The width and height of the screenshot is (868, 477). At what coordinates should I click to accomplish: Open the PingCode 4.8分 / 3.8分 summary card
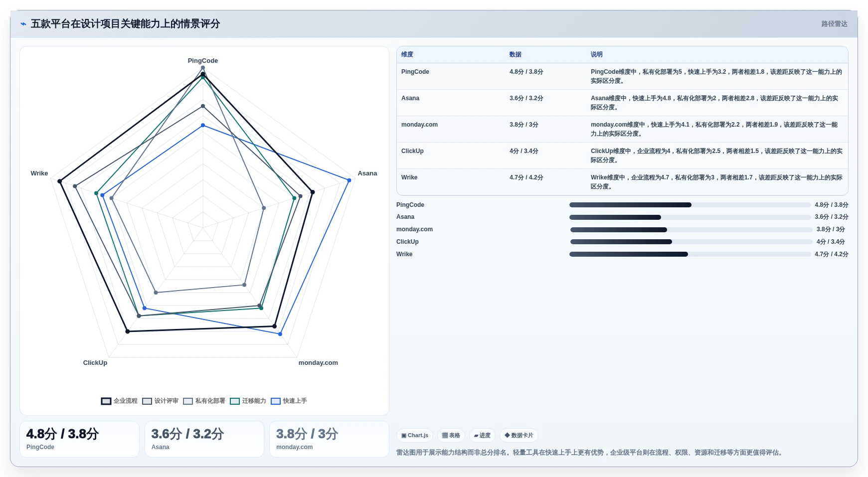click(x=79, y=439)
